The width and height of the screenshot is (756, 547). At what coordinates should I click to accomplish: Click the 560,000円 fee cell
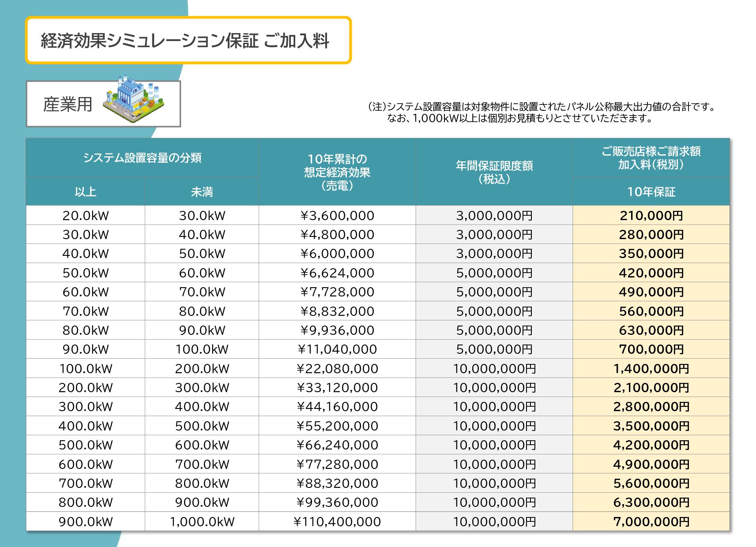(651, 311)
